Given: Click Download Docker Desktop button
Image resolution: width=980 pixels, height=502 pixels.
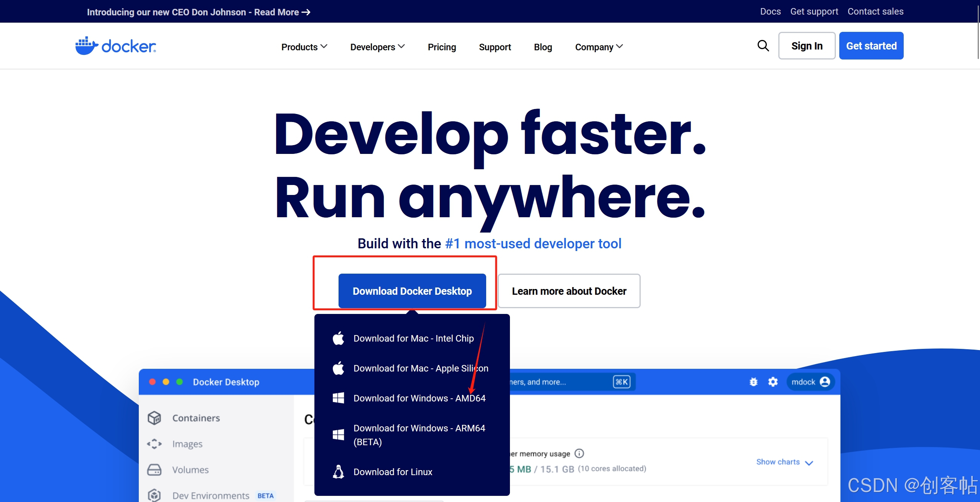Looking at the screenshot, I should [x=412, y=291].
